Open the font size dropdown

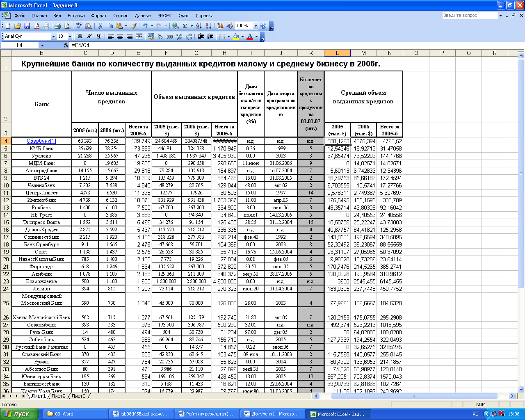pyautogui.click(x=70, y=37)
